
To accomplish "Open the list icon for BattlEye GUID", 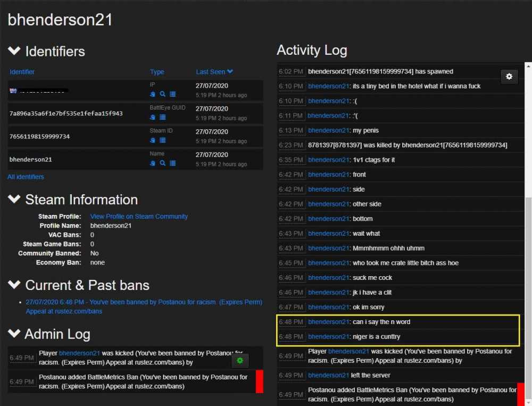I will 163,117.
